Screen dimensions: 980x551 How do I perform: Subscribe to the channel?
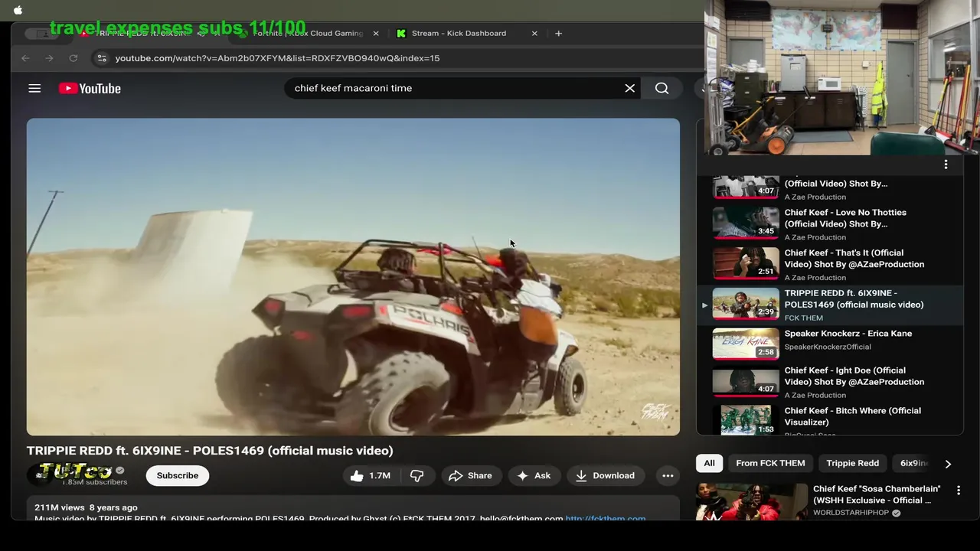tap(178, 476)
